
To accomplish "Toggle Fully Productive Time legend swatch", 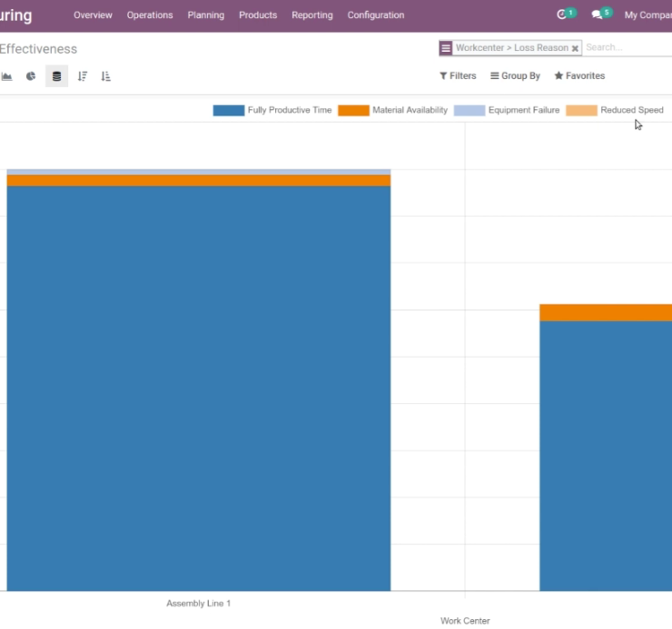I will [229, 111].
